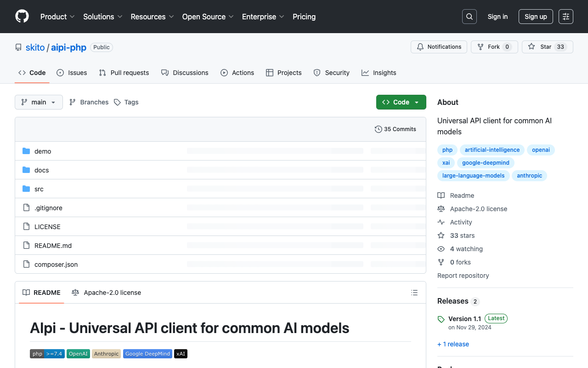Open the outline list icon on the README header
This screenshot has width=588, height=368.
click(414, 292)
